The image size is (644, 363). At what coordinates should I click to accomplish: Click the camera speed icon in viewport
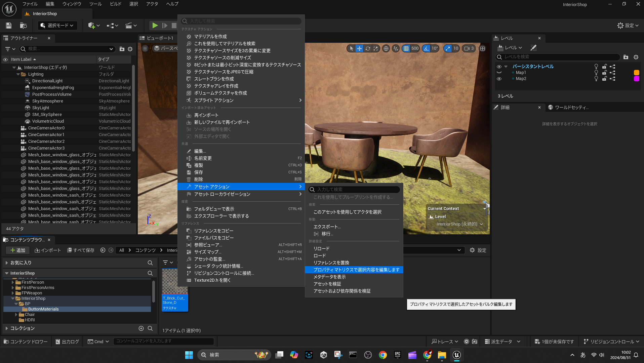(467, 48)
